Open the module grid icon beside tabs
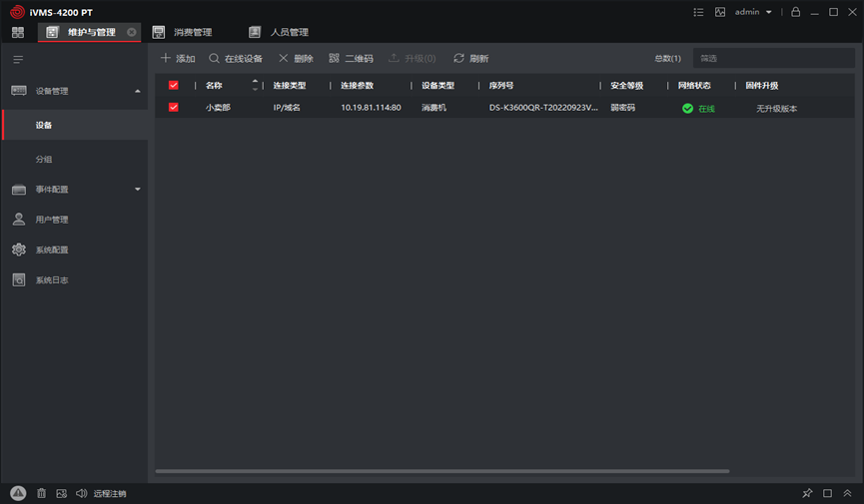The image size is (864, 504). [x=18, y=32]
